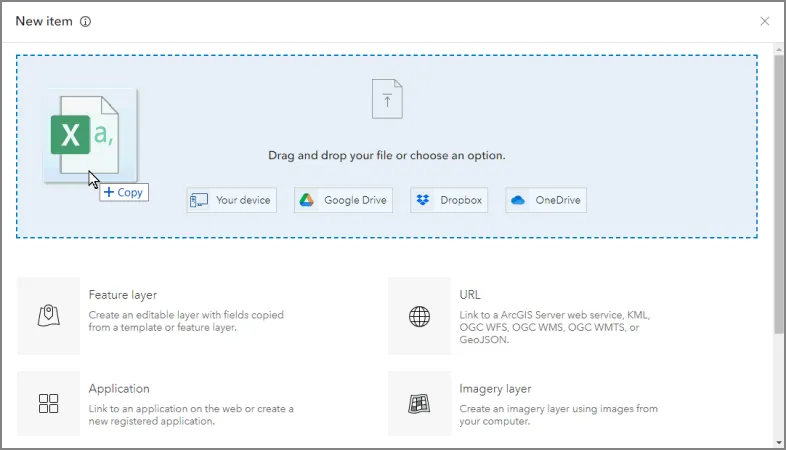
Task: Click the dragged Excel file thumbnail
Action: 89,135
